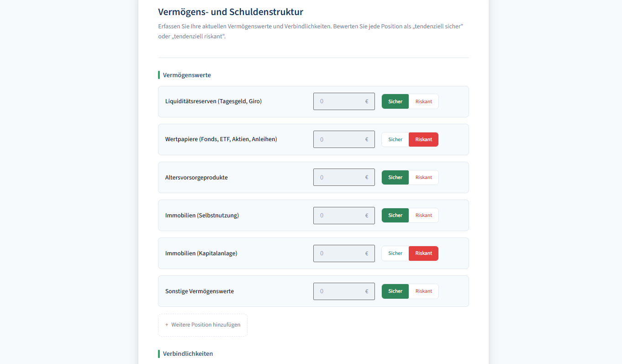
Task: Confirm Sicher for Liquiditätsreserven
Action: tap(395, 101)
